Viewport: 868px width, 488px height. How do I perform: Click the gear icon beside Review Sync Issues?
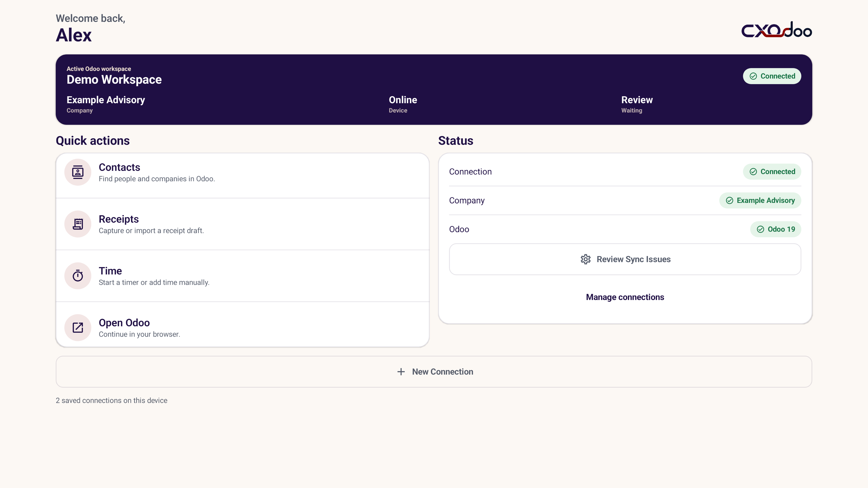[586, 259]
